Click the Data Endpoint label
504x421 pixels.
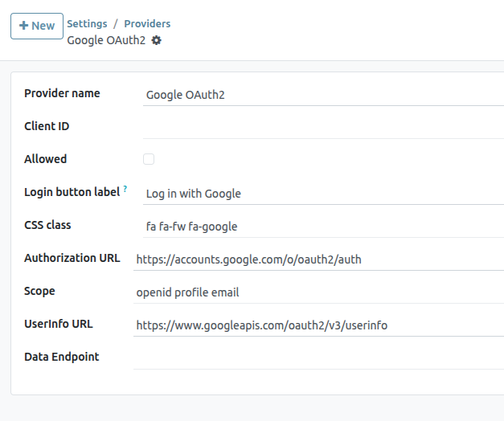click(62, 357)
